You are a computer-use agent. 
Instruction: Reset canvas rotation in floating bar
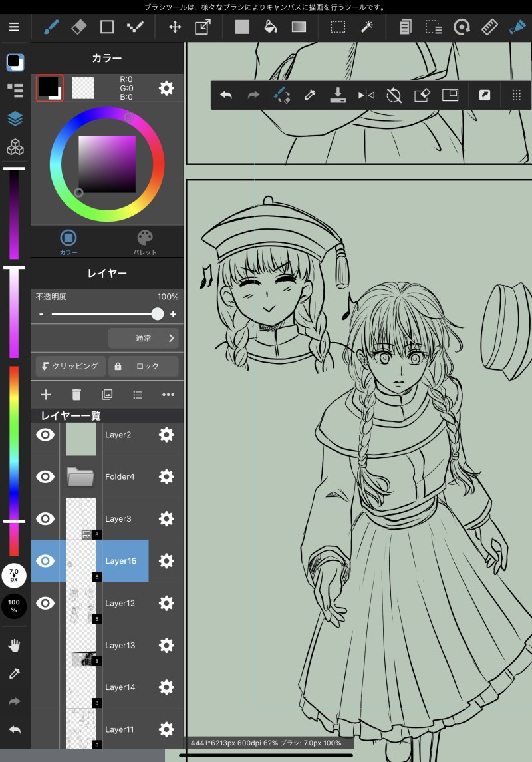pos(394,95)
